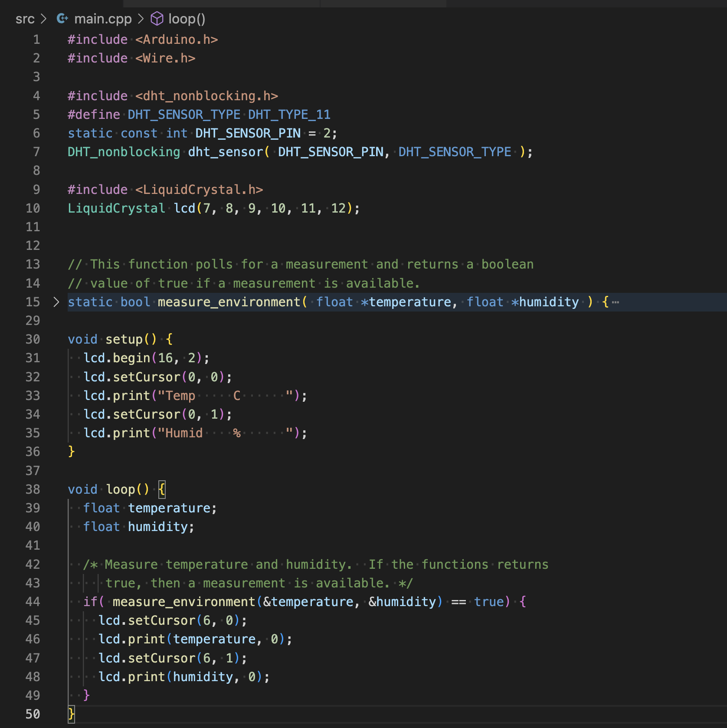Click line number 50 in gutter
The image size is (727, 728).
(x=33, y=714)
